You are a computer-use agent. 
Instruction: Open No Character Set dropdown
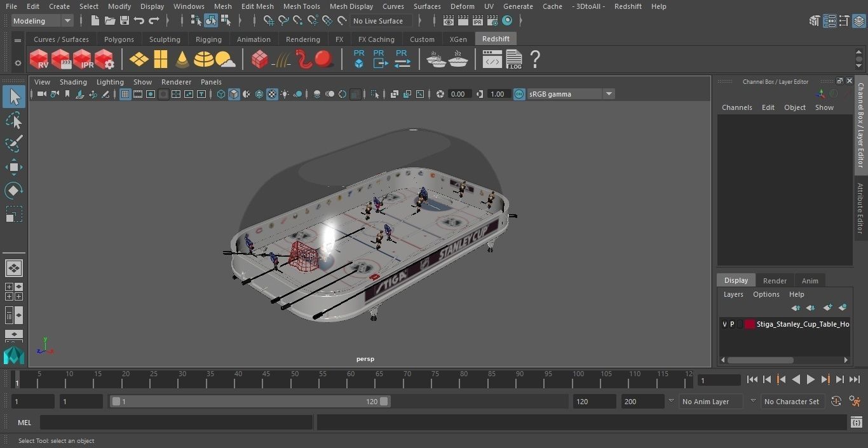click(792, 402)
